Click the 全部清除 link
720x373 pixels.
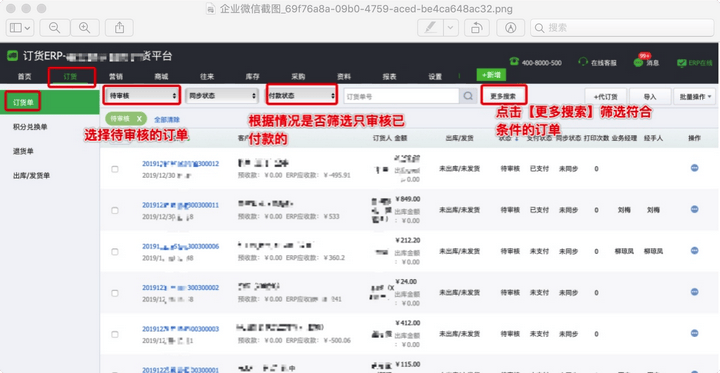coord(167,119)
